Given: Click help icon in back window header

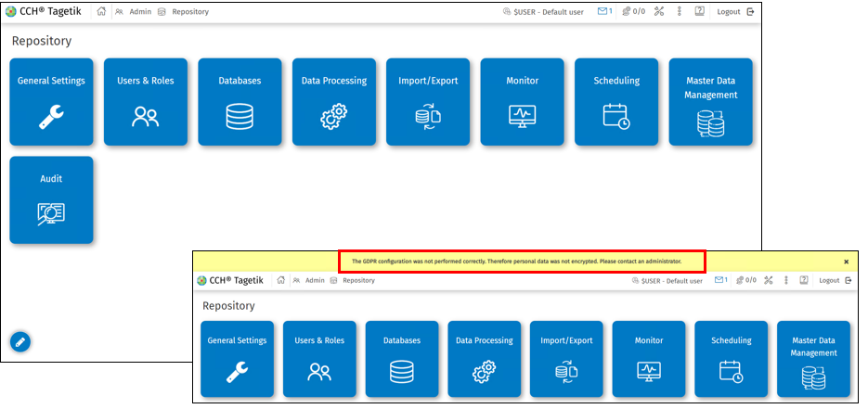Looking at the screenshot, I should coord(699,11).
